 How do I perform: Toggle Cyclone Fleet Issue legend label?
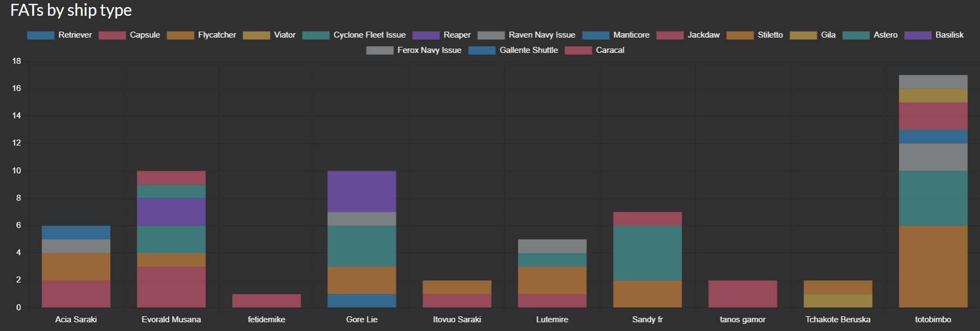[369, 35]
